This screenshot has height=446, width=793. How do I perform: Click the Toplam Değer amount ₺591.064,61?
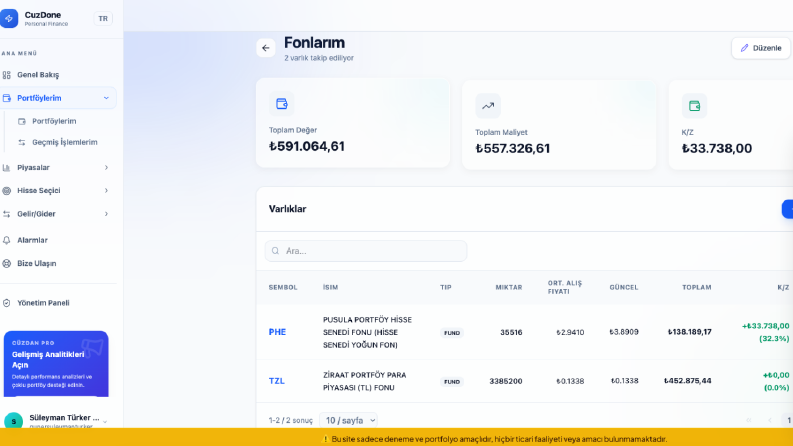click(307, 146)
